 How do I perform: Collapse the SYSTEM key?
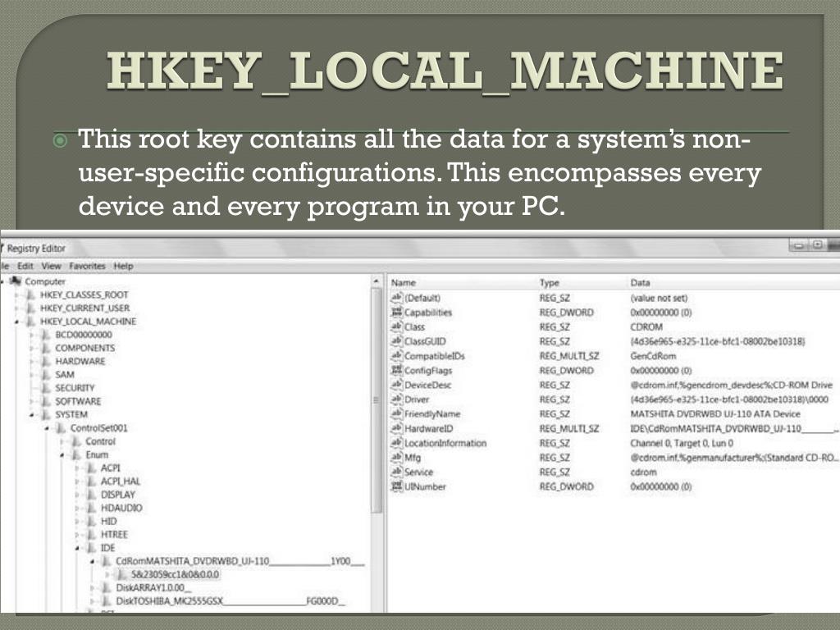pyautogui.click(x=32, y=415)
